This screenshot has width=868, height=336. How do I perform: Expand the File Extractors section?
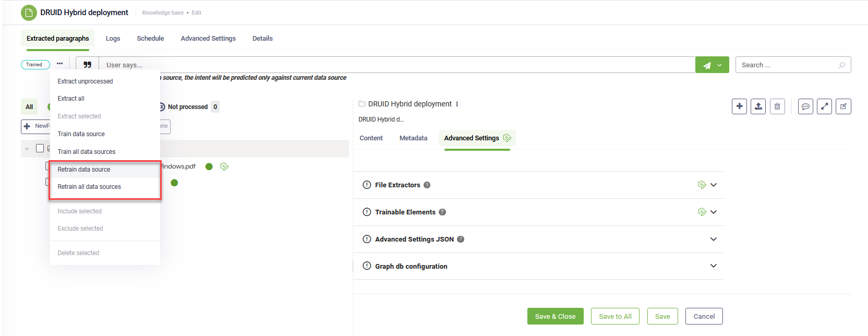pyautogui.click(x=713, y=185)
